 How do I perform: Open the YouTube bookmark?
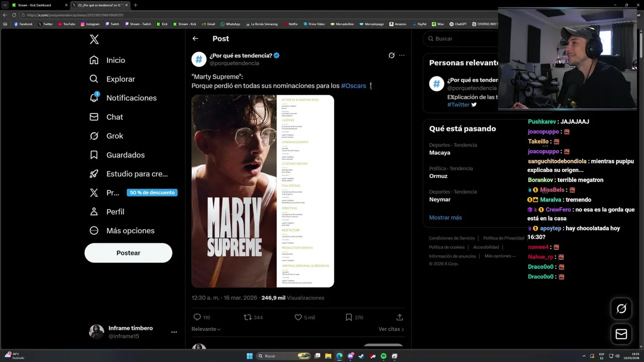(67, 24)
